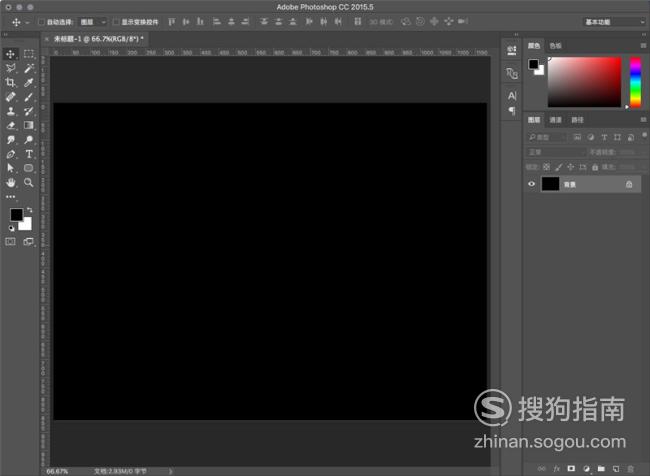Select the Clone Stamp tool
Viewport: 650px width, 476px height.
click(x=10, y=111)
